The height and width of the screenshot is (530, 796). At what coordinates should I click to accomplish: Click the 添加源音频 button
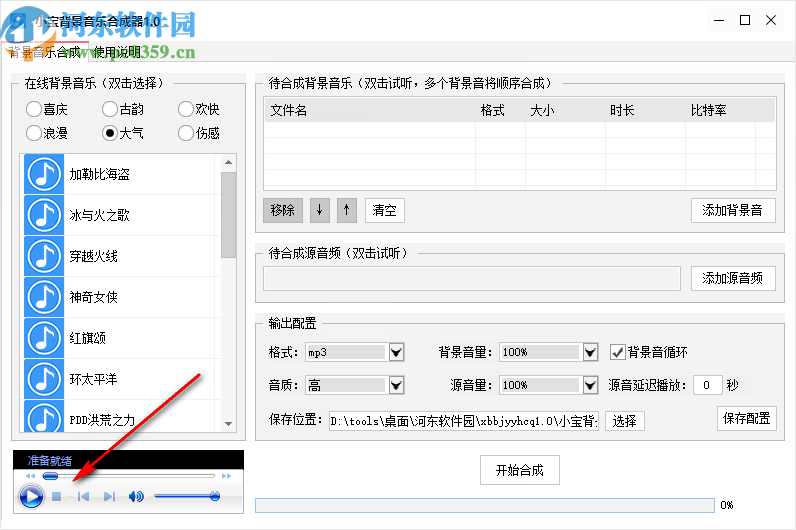(733, 278)
